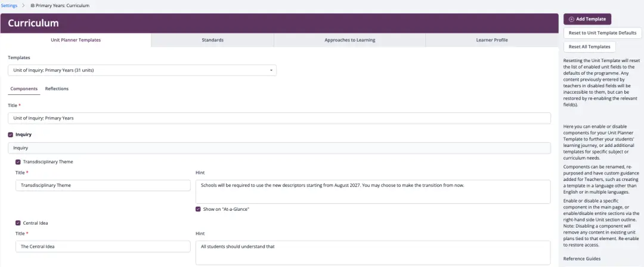Click the Add Template button
The image size is (644, 267).
click(x=587, y=19)
